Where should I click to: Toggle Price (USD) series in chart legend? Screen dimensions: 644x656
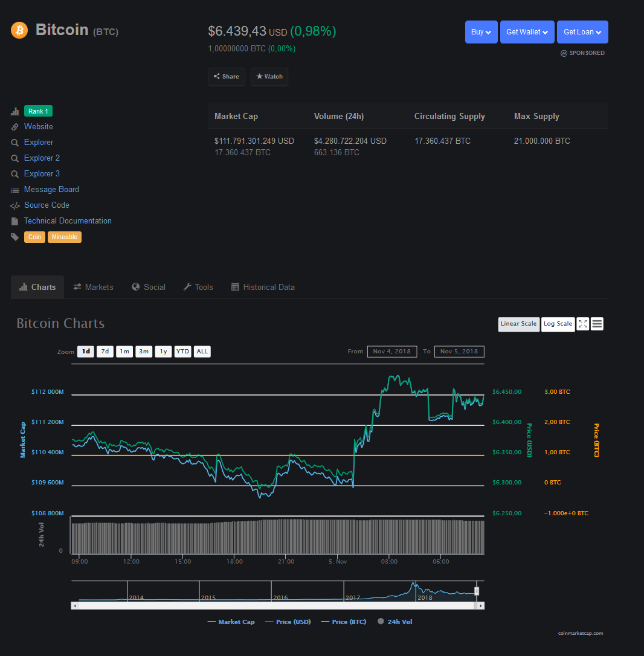pos(288,622)
